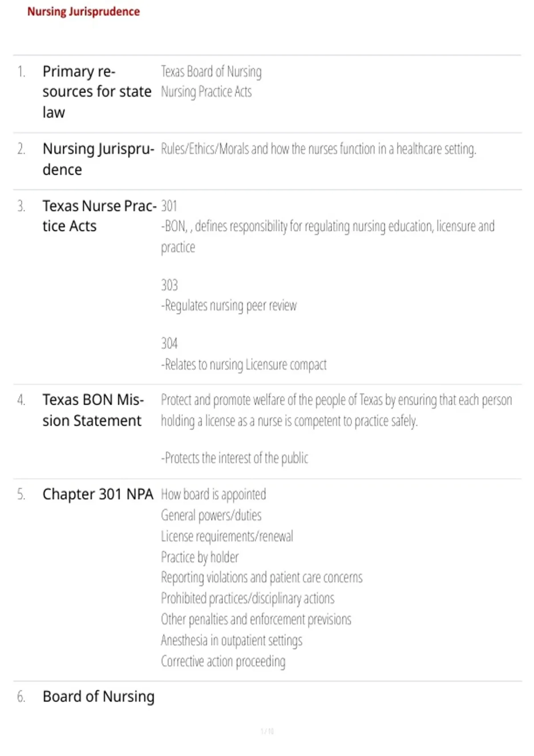The width and height of the screenshot is (534, 756).
Task: Click Protects the interest of the public
Action: pyautogui.click(x=235, y=458)
